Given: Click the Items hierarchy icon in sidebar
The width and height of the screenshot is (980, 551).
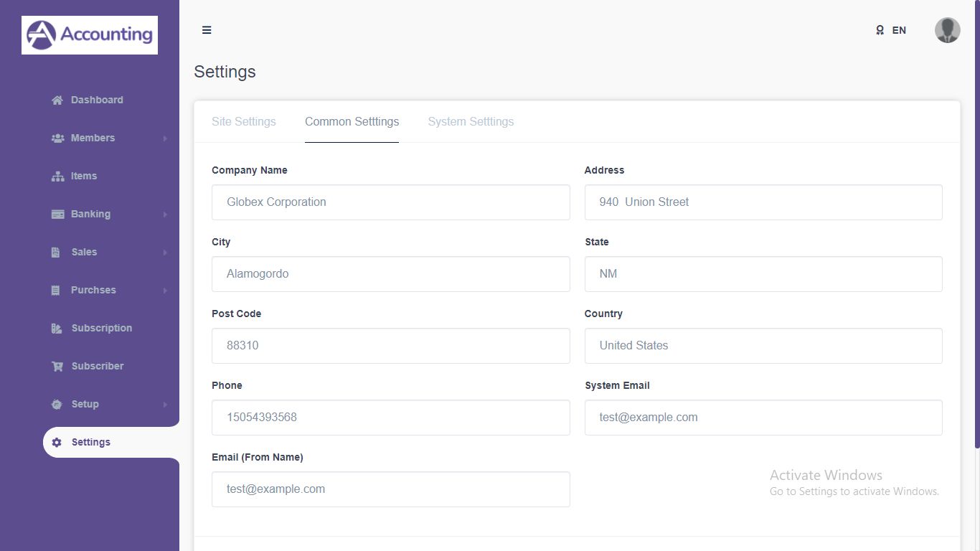Looking at the screenshot, I should pos(57,176).
